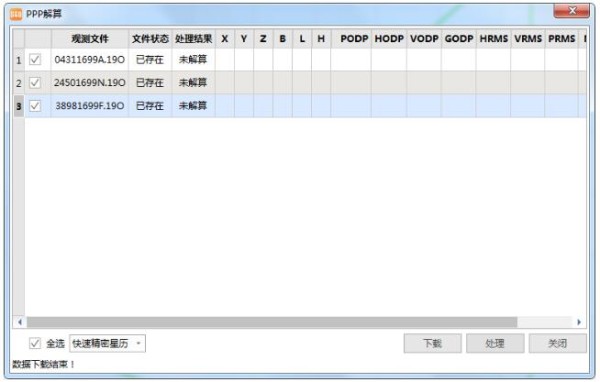Viewport: 600px width, 382px height.
Task: Click the horizontal scrollbar left arrow
Action: coord(20,322)
